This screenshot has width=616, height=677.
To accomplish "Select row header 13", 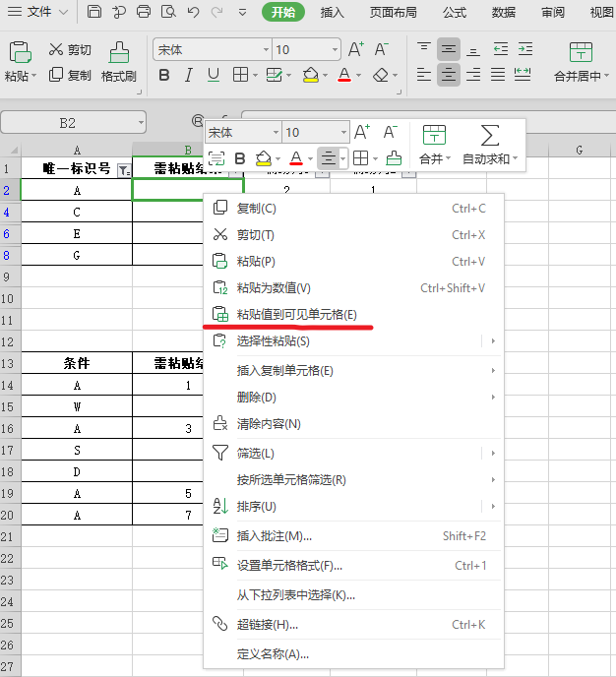I will pos(10,363).
